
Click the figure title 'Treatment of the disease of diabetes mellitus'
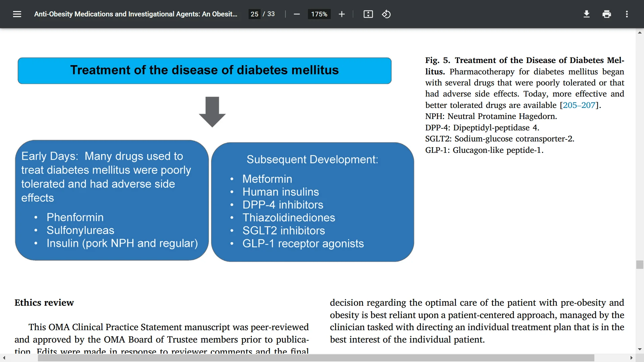(x=204, y=70)
